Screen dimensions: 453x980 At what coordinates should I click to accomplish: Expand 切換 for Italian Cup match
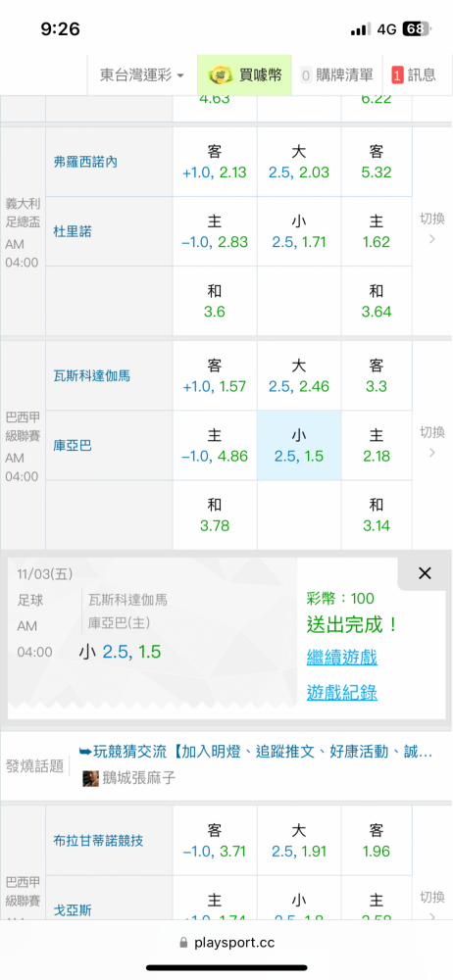[431, 227]
